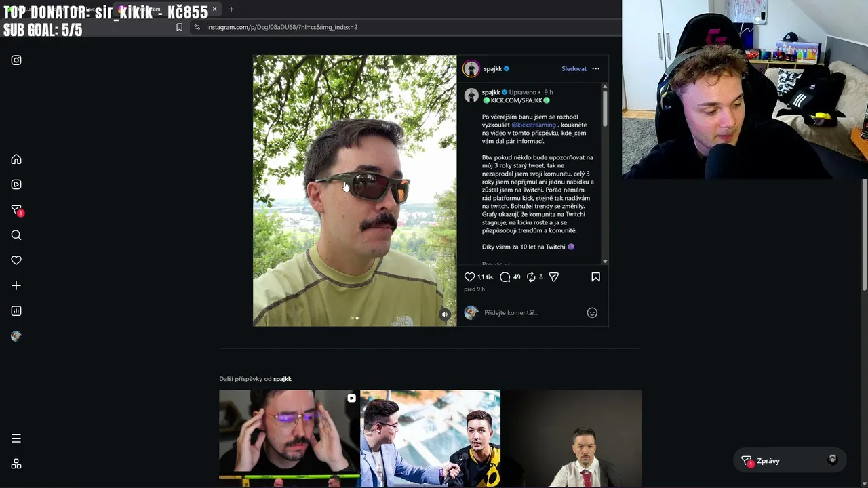
Task: Click the 'před 9 h' timestamp
Action: tap(474, 289)
